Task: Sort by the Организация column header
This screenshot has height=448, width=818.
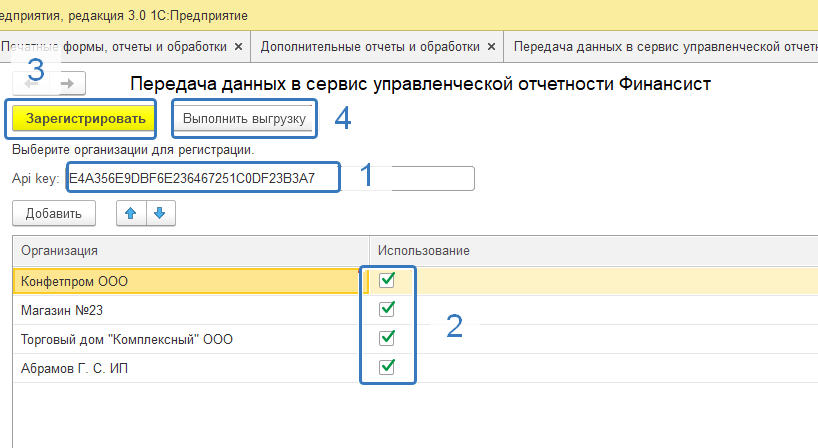Action: [190, 250]
